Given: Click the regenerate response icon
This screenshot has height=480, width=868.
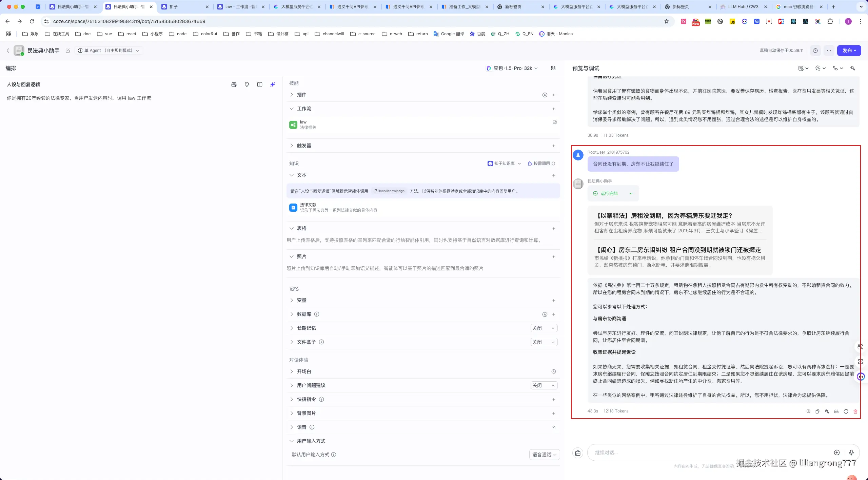Looking at the screenshot, I should (x=846, y=411).
